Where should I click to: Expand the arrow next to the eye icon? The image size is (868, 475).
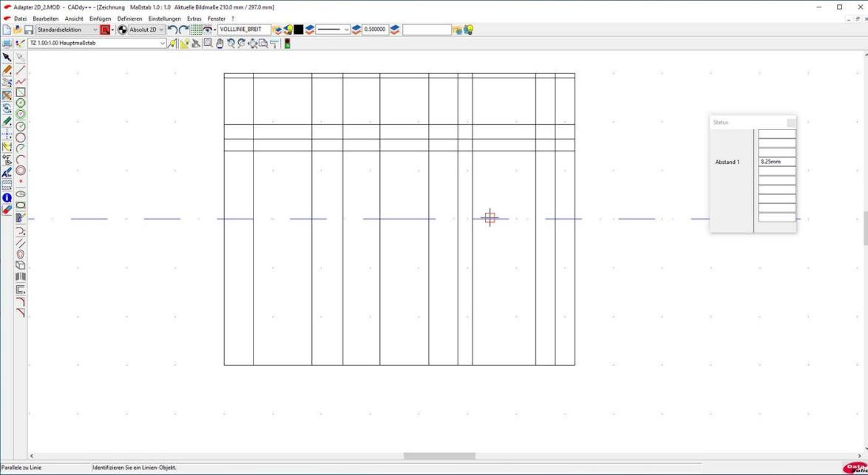point(215,30)
